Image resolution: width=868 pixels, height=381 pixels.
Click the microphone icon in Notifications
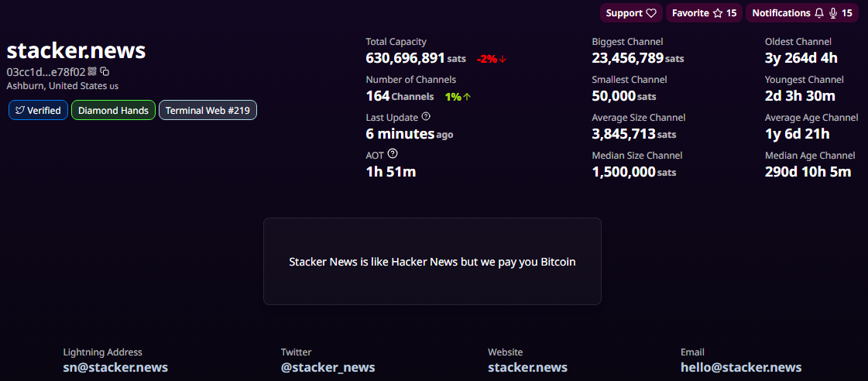pos(833,13)
